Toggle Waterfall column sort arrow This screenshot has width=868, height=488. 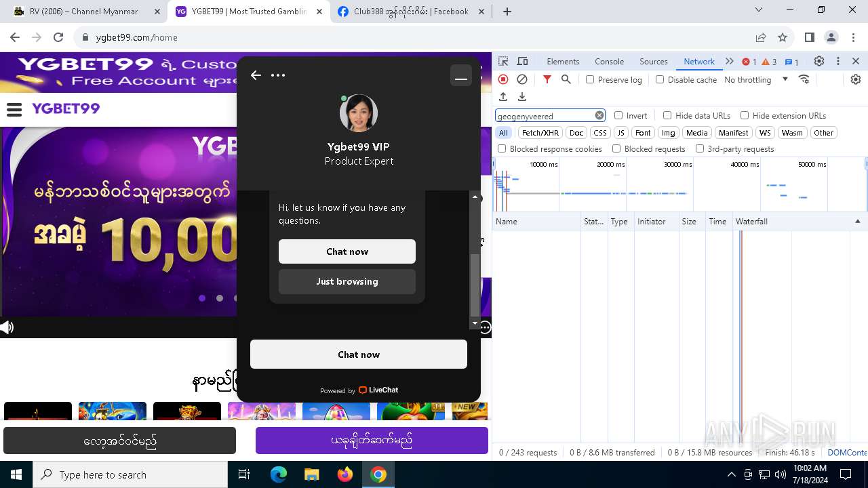(x=857, y=222)
